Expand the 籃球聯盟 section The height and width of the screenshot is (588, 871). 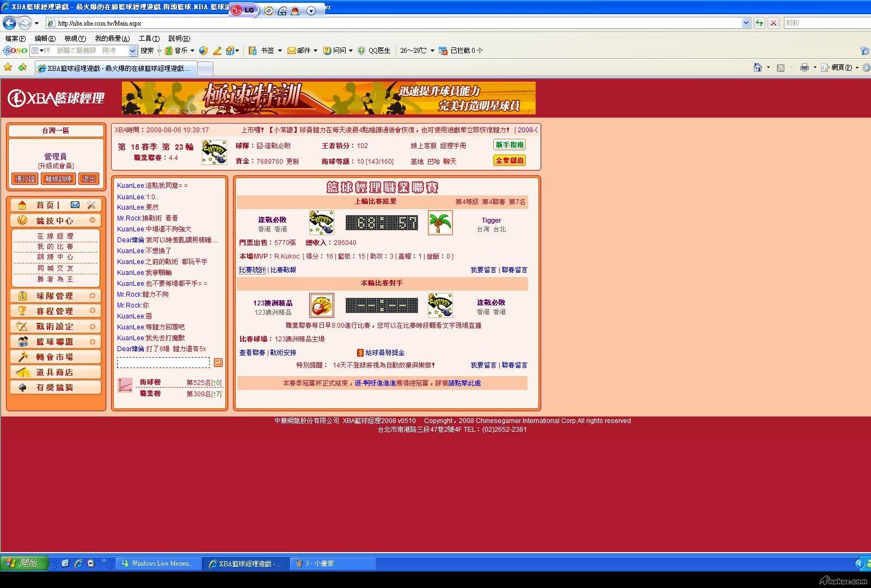(93, 341)
